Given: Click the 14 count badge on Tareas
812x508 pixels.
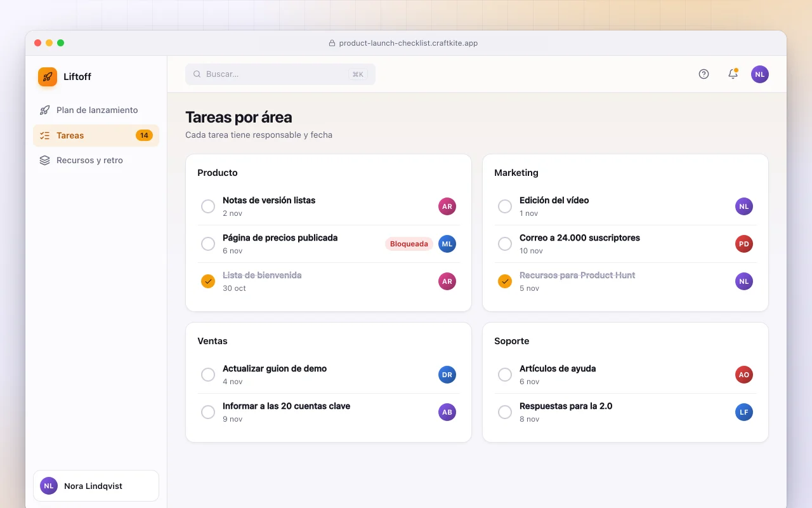Looking at the screenshot, I should [144, 135].
